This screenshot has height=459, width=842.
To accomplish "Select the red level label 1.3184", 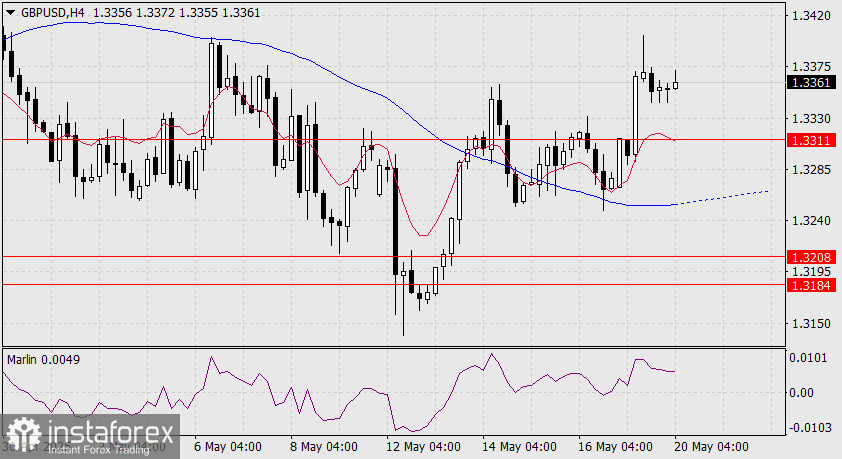I will [811, 285].
